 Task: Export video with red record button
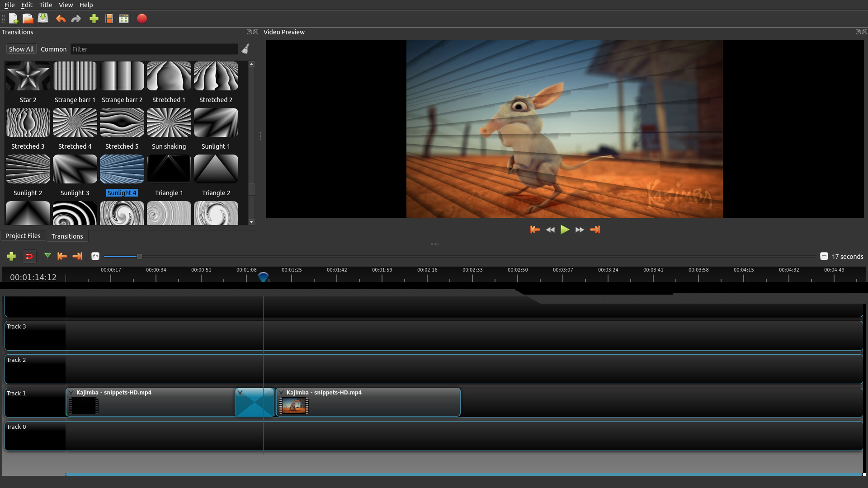pyautogui.click(x=142, y=19)
